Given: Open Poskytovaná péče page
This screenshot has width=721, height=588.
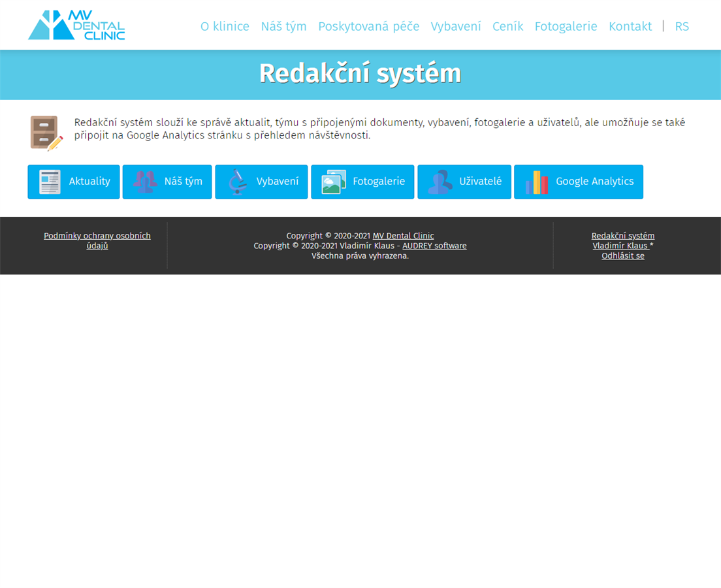Looking at the screenshot, I should pyautogui.click(x=368, y=26).
